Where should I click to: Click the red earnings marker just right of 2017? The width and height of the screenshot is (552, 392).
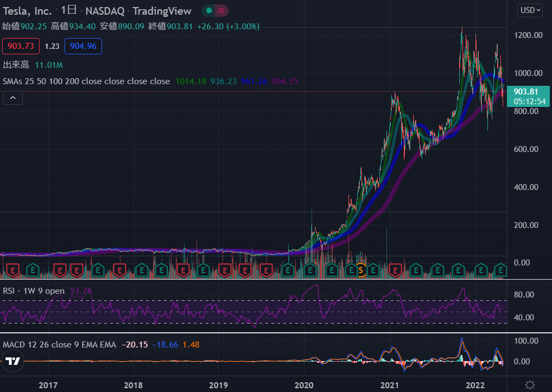pos(60,270)
